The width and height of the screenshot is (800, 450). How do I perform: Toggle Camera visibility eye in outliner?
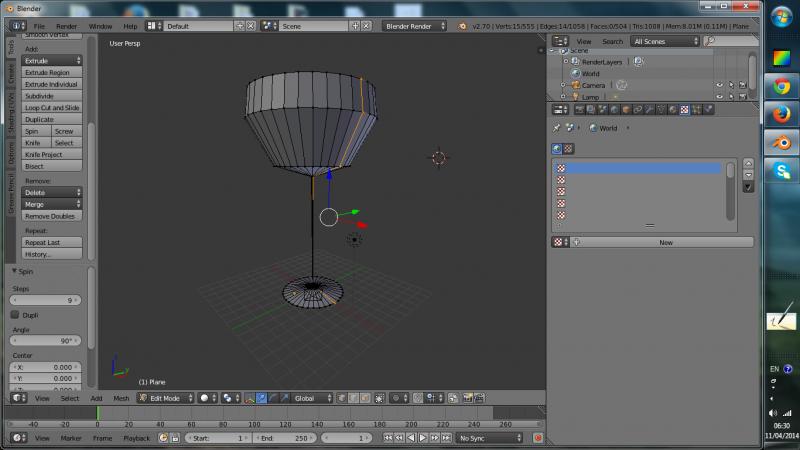click(719, 85)
